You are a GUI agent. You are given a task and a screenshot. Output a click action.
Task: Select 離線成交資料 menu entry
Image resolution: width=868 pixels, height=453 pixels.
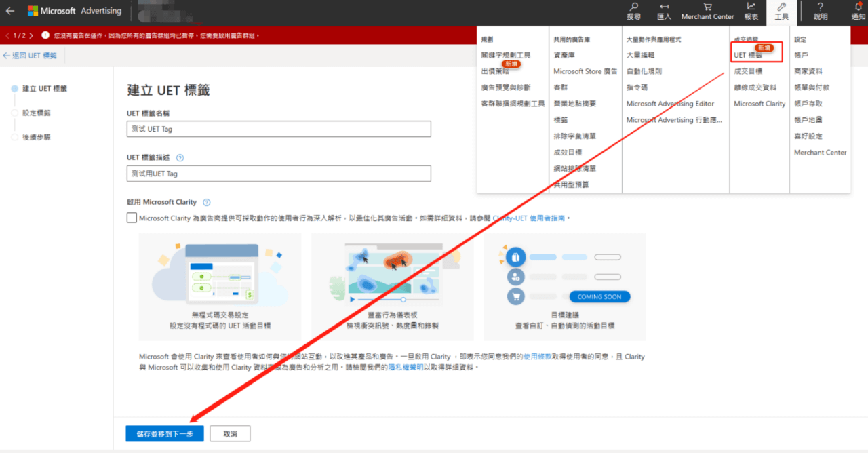point(755,87)
